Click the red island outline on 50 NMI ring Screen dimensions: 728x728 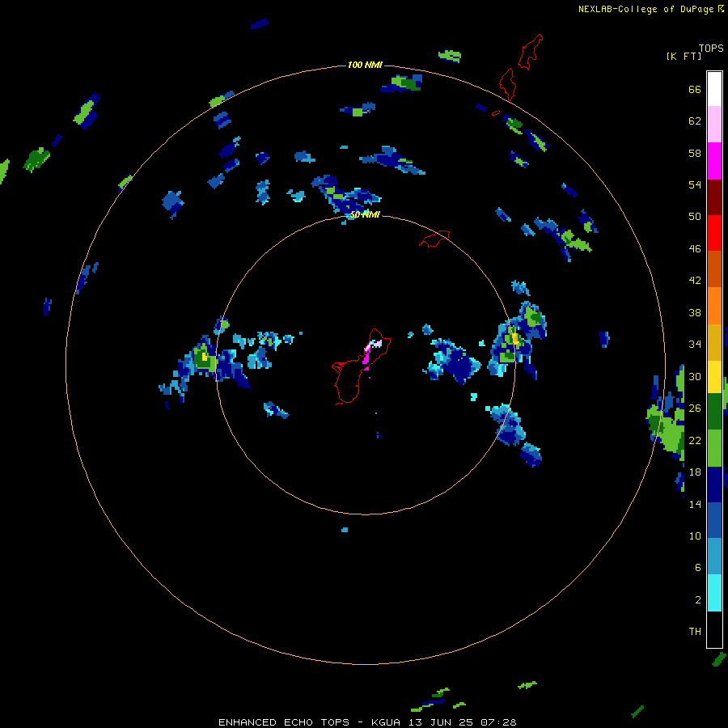click(434, 239)
